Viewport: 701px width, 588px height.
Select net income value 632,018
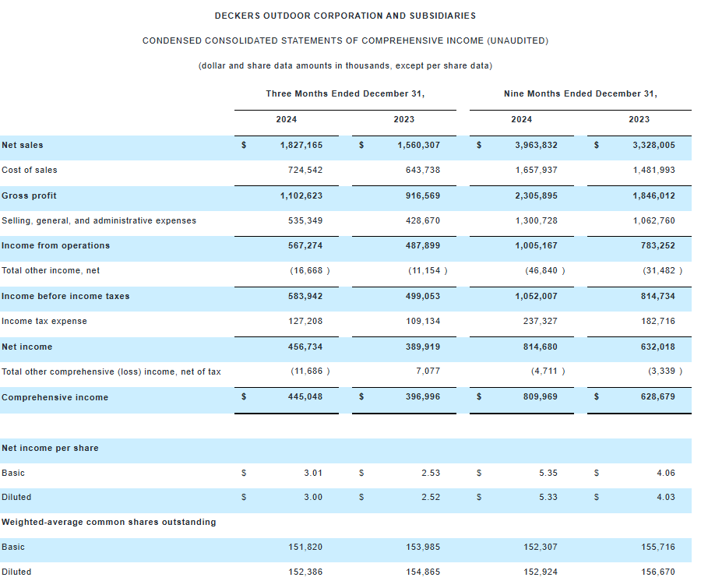(658, 347)
